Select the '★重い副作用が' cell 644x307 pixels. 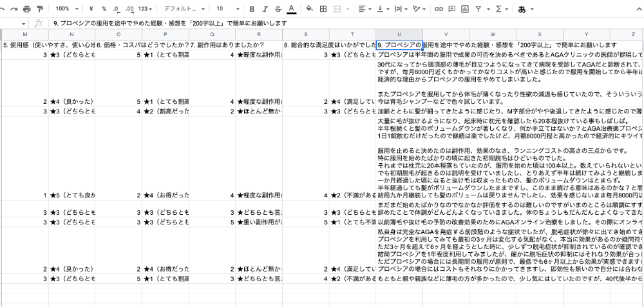(x=259, y=223)
